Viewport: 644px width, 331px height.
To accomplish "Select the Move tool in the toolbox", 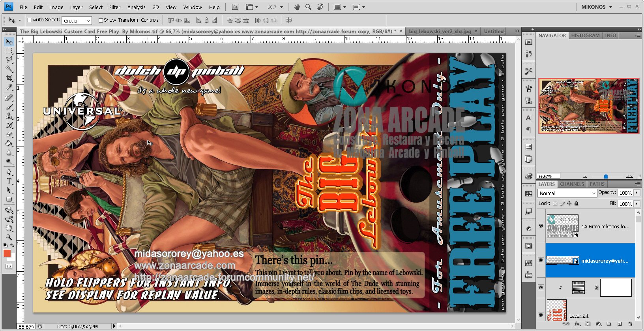I will (9, 41).
